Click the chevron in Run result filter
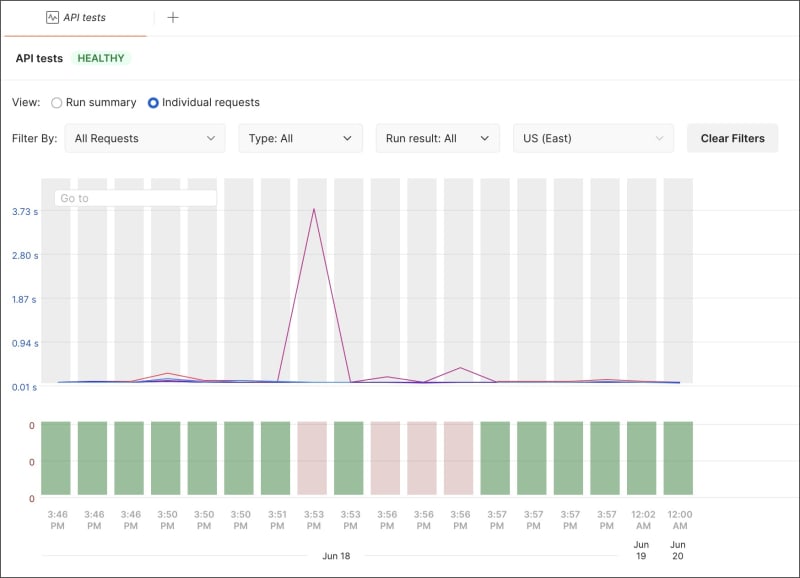 tap(485, 138)
